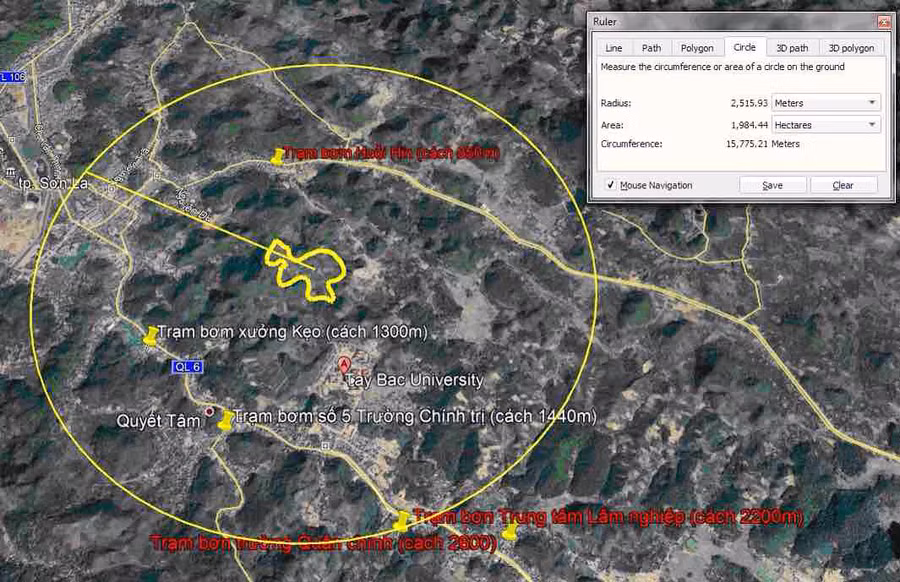Click the yellow pushpin at far bottom right
The image size is (900, 582).
point(510,532)
